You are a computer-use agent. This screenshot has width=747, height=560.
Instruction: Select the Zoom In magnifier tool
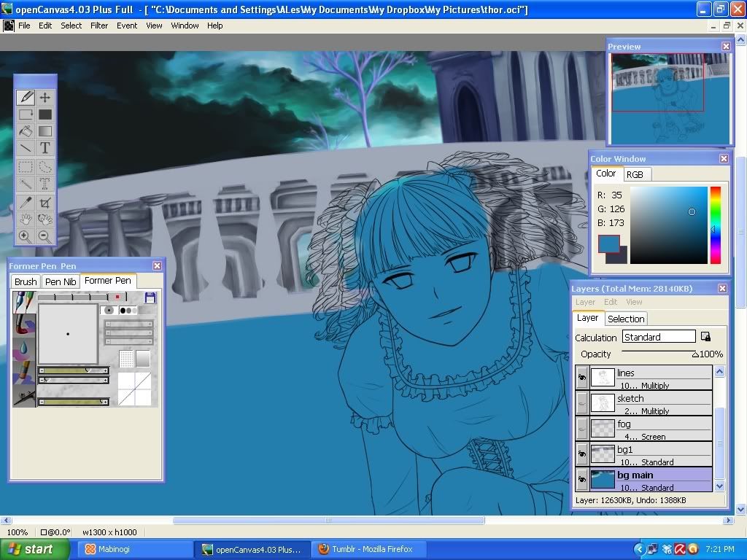25,236
